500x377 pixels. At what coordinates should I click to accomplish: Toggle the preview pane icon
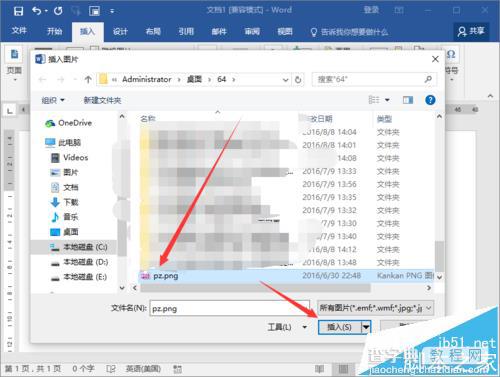click(x=408, y=100)
